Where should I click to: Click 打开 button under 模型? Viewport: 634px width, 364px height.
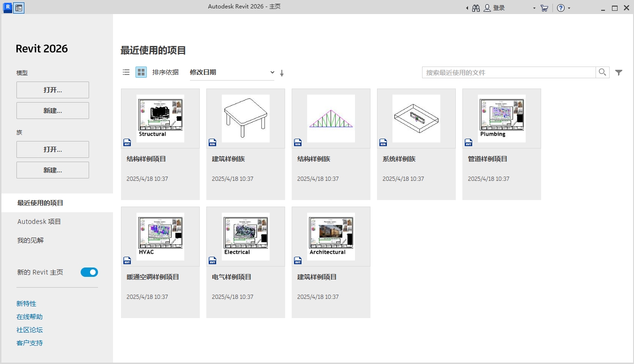tap(53, 90)
